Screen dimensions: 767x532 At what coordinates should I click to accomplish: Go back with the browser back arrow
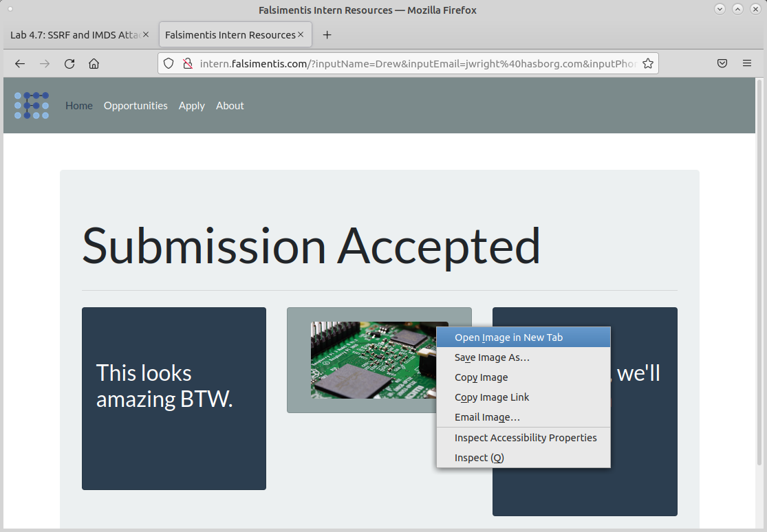click(x=19, y=63)
